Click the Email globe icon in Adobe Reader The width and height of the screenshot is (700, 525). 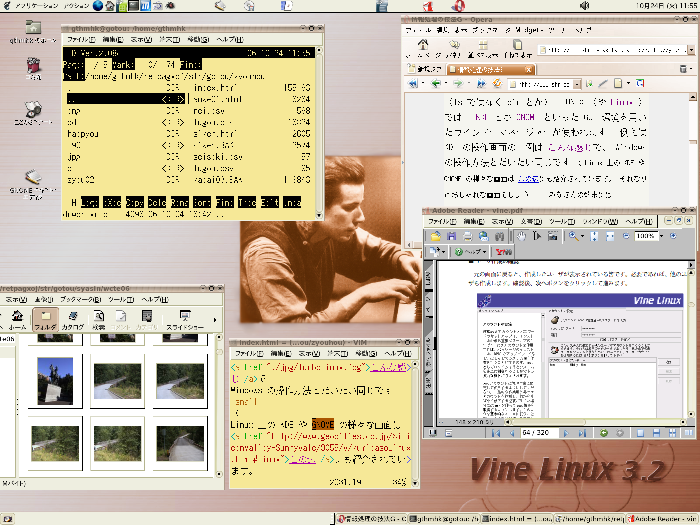click(483, 236)
